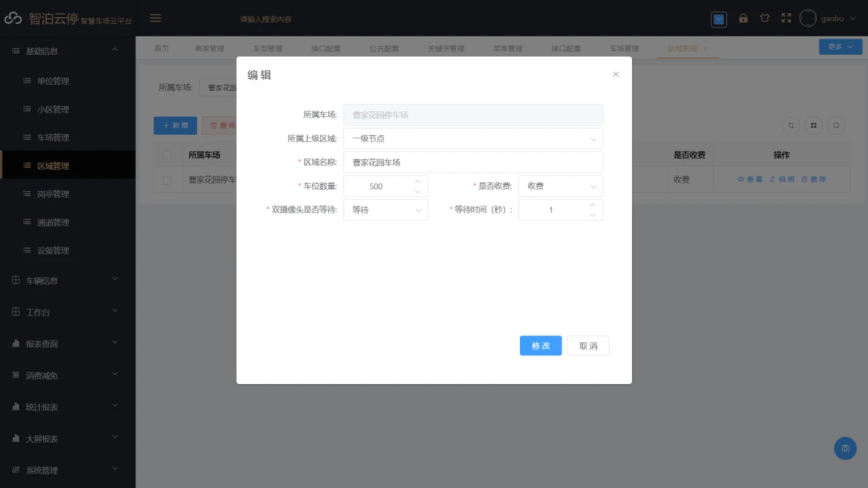
Task: Close the 区域管理 tab with its X
Action: click(x=705, y=49)
